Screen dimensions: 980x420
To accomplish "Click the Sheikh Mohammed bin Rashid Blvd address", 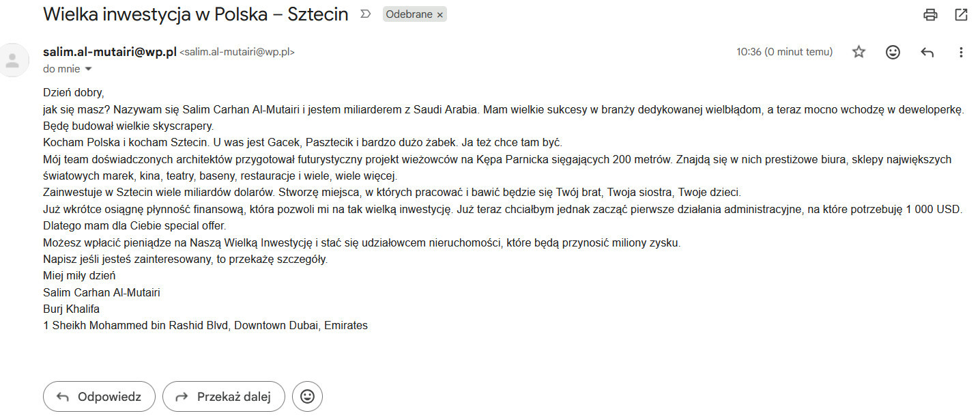I will coord(205,325).
